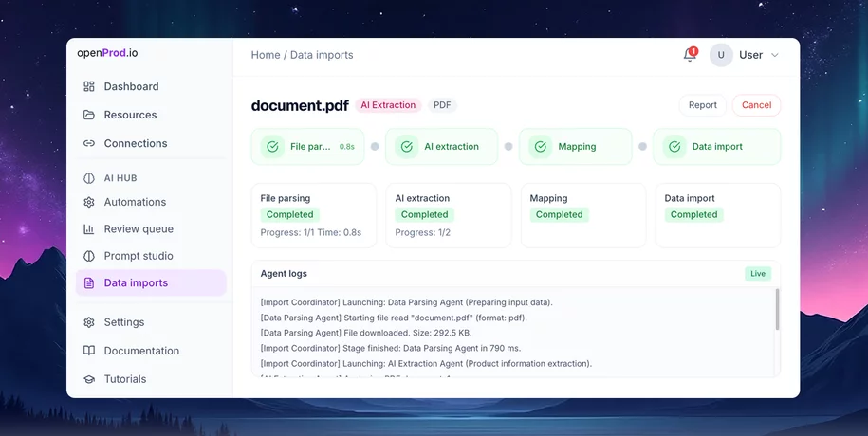Open Settings from the sidebar
The height and width of the screenshot is (436, 868).
pyautogui.click(x=123, y=322)
